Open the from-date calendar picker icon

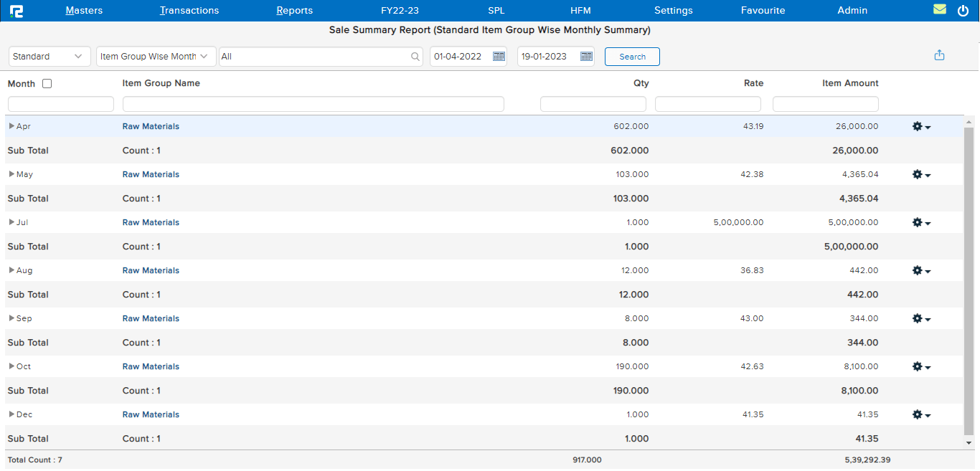pyautogui.click(x=499, y=57)
